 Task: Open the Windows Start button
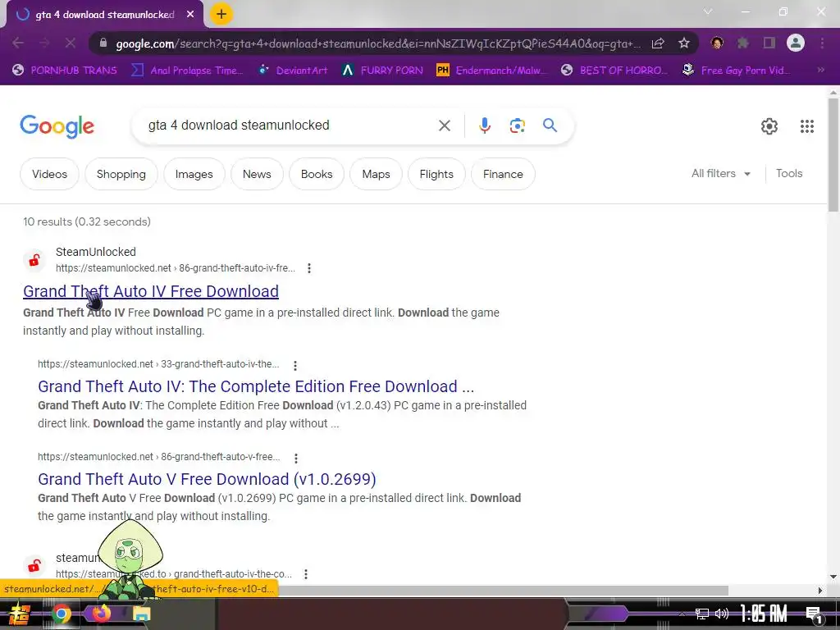[x=19, y=614]
